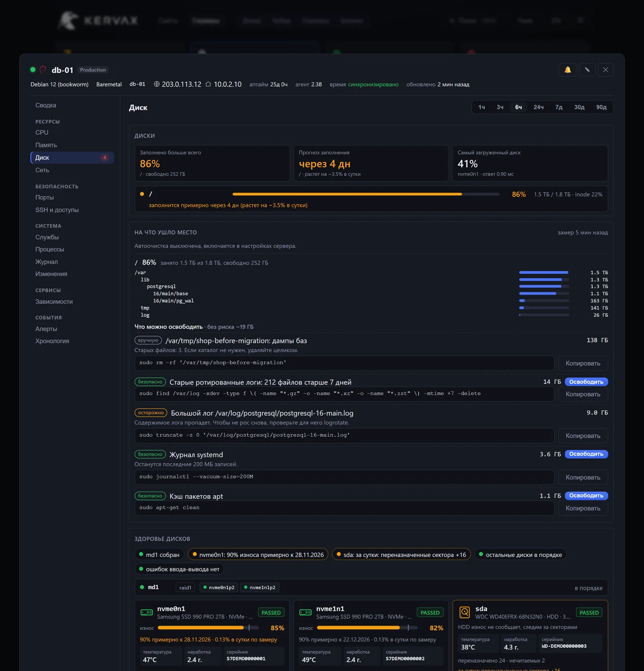Switch time range to 90д
644x671 pixels.
tap(601, 107)
